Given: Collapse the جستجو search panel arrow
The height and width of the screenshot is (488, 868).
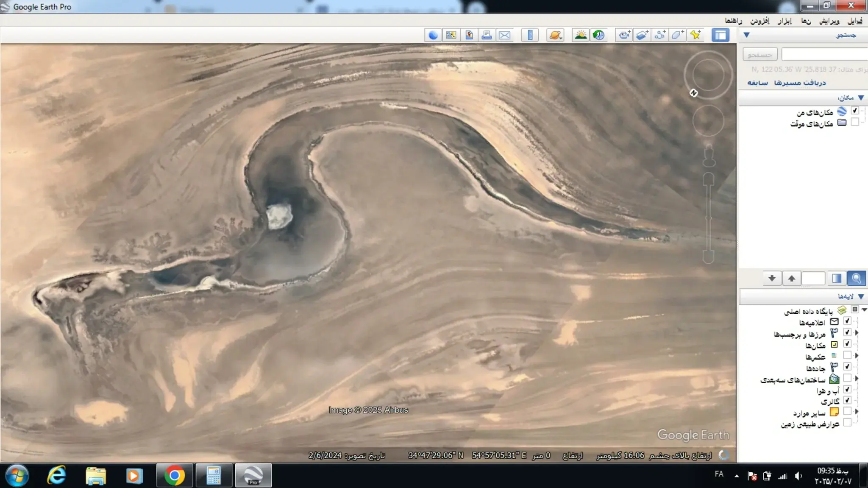Looking at the screenshot, I should 747,35.
